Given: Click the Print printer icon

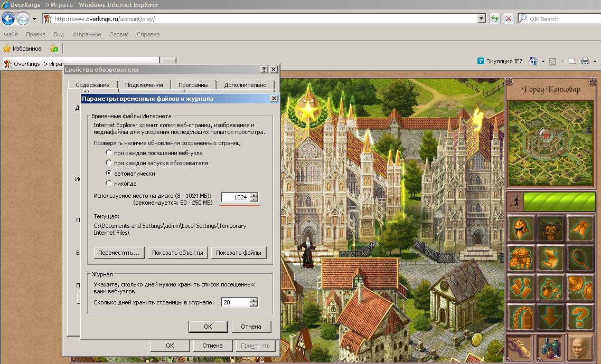Looking at the screenshot, I should pos(585,61).
